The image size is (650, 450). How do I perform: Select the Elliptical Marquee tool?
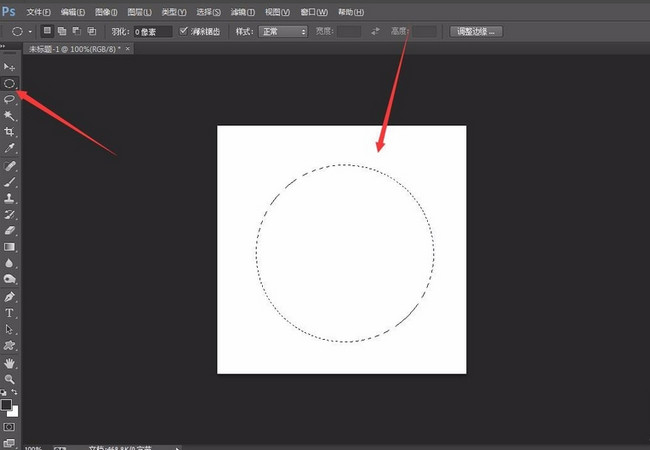coord(10,83)
